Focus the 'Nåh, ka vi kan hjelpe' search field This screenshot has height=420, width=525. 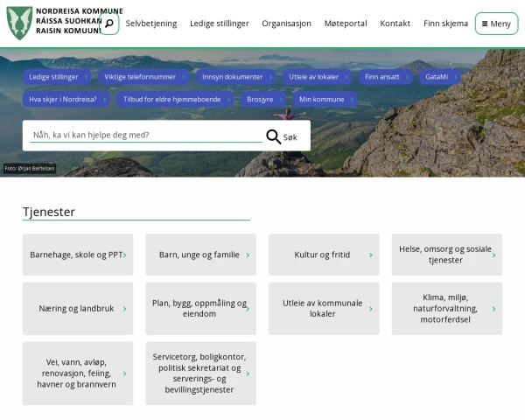[x=144, y=135]
